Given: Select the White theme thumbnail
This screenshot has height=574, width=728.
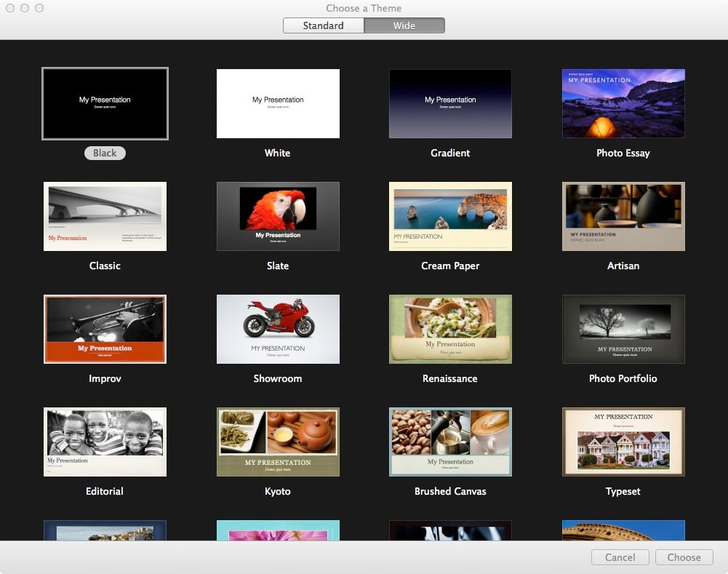Looking at the screenshot, I should coord(278,103).
